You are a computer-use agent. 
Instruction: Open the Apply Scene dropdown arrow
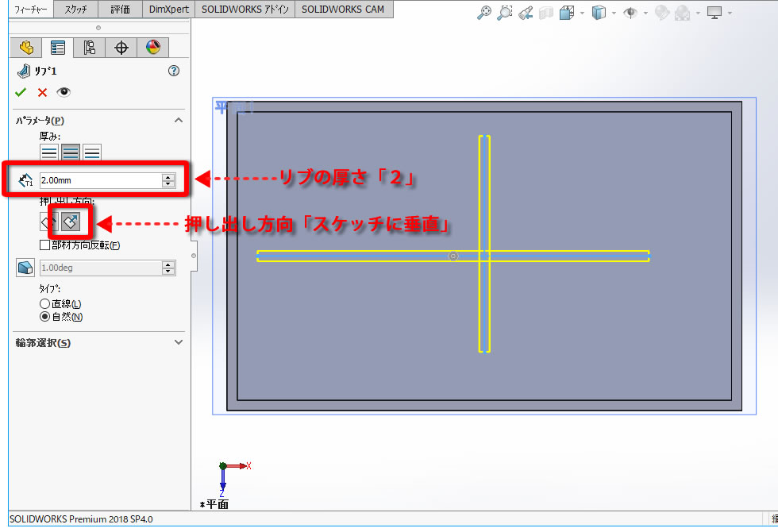click(x=698, y=13)
